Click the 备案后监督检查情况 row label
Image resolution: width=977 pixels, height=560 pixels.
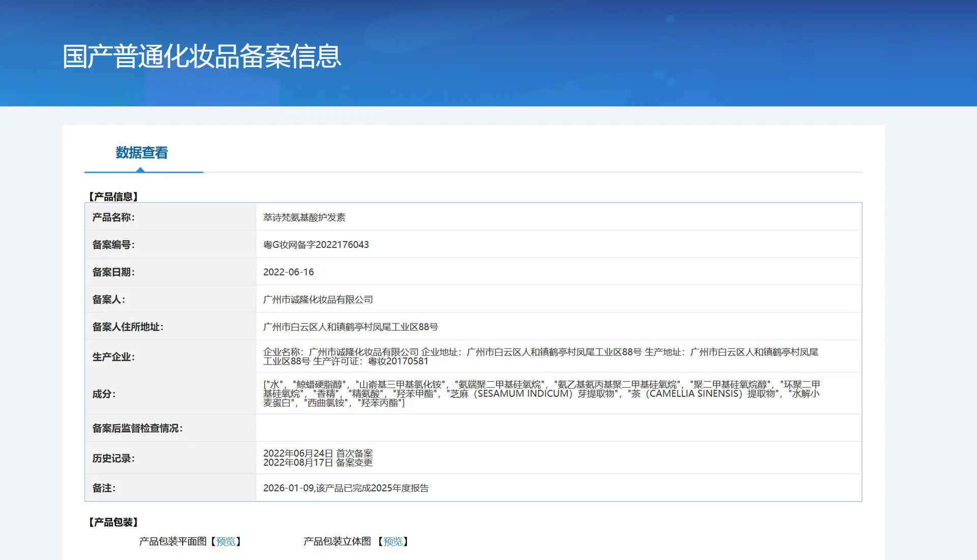tap(137, 428)
